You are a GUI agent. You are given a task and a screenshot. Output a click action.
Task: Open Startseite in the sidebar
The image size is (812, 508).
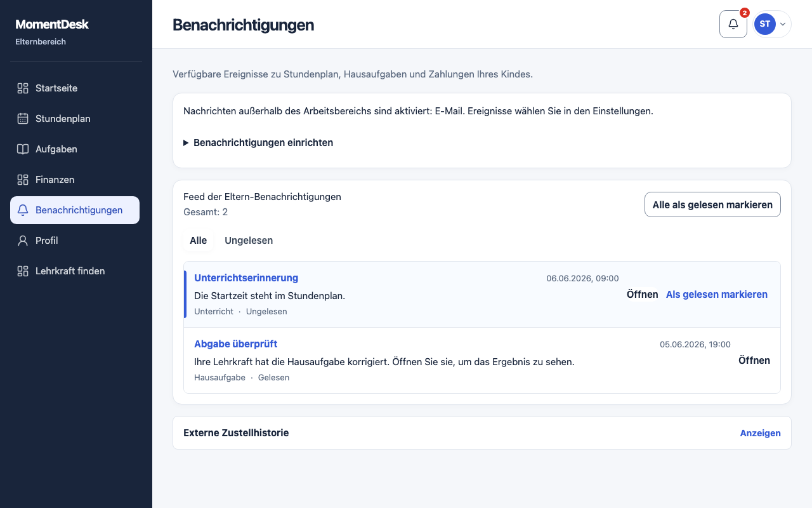coord(75,88)
